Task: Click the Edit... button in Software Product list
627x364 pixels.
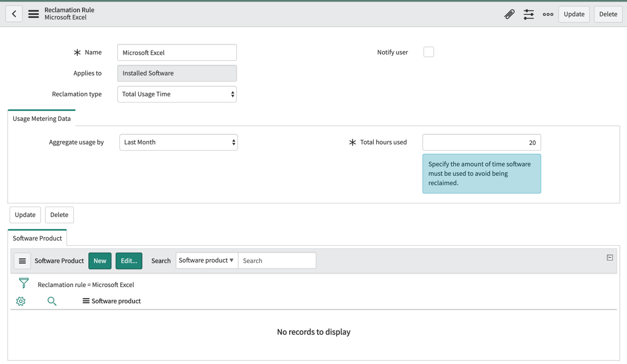Action: point(129,261)
